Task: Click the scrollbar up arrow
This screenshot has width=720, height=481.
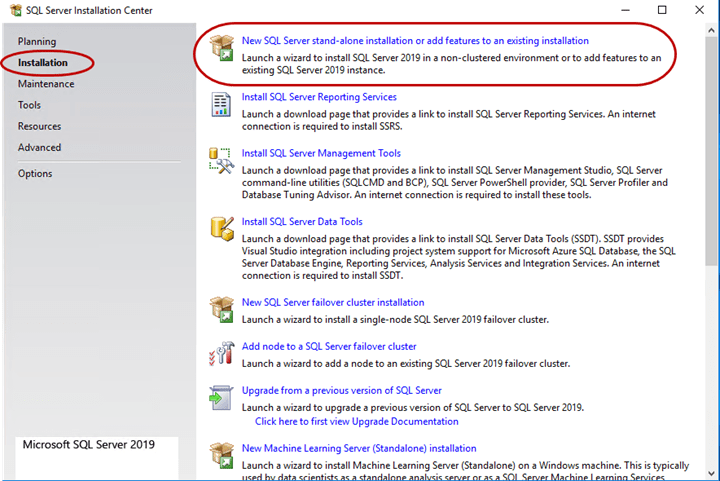Action: (x=711, y=30)
